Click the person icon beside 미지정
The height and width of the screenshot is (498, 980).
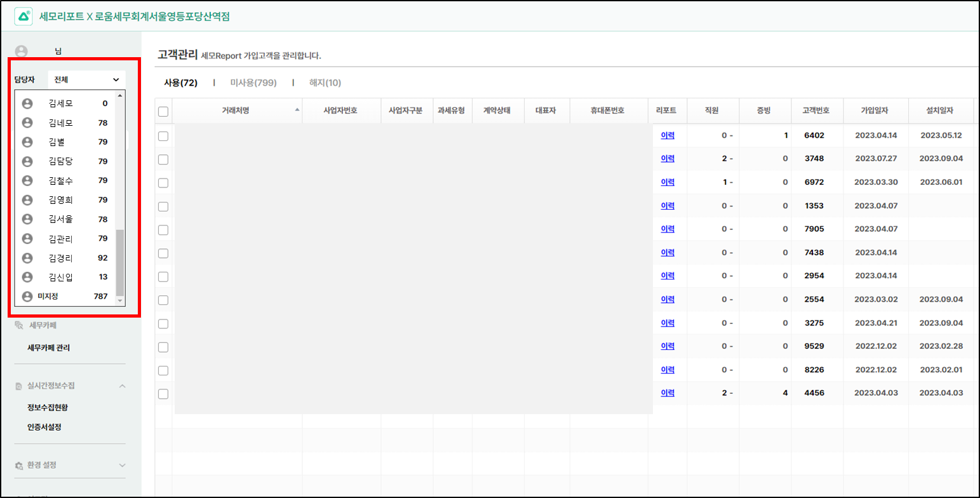pos(27,296)
